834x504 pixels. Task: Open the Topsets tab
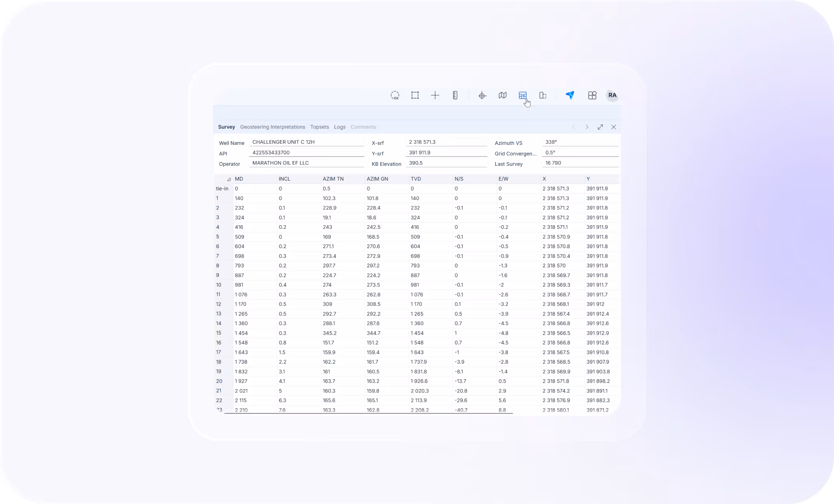coord(319,127)
